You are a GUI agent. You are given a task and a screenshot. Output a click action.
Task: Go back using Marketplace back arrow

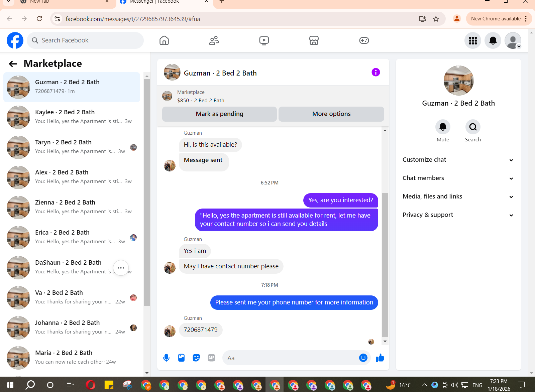(13, 64)
